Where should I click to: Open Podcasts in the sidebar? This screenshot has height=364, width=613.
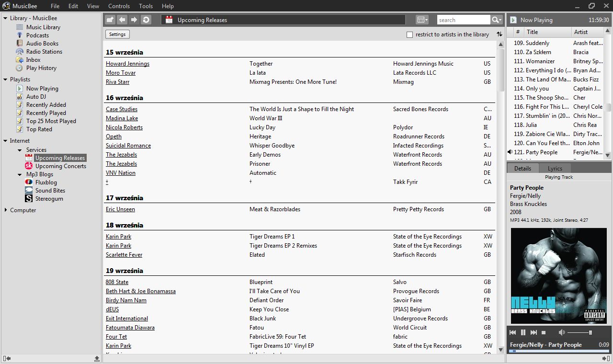tap(37, 35)
